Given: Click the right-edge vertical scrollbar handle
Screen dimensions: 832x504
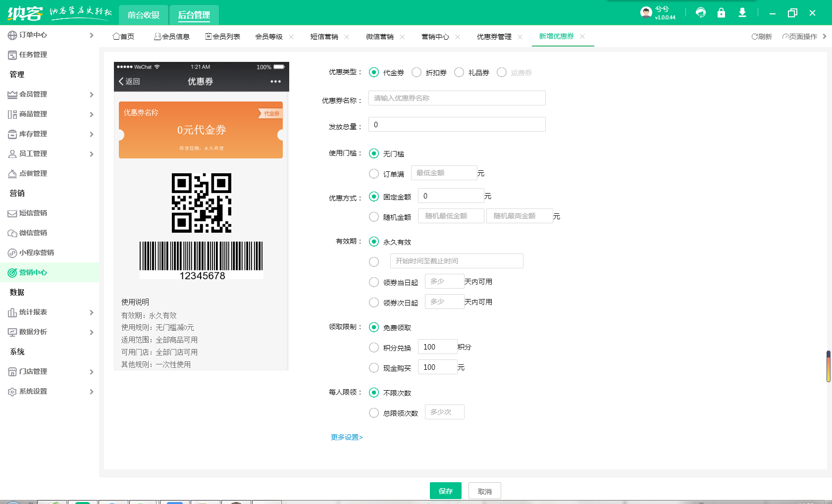Looking at the screenshot, I should (x=828, y=366).
